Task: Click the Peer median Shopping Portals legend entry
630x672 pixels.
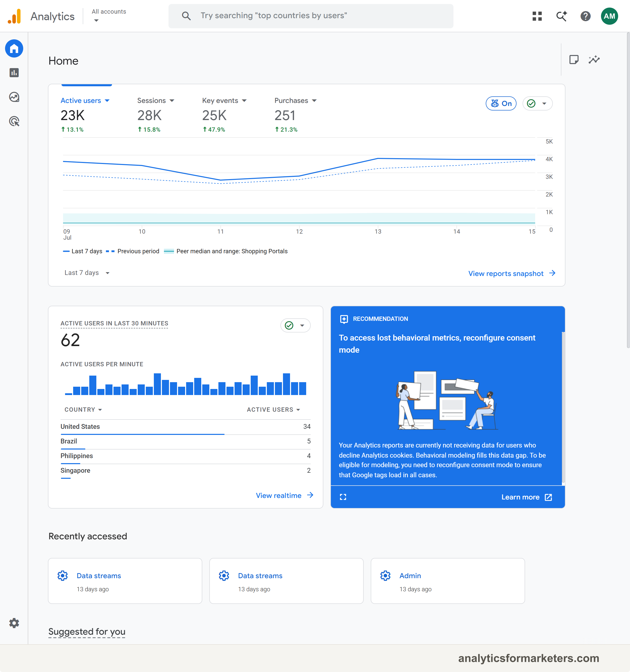Action: coord(226,251)
